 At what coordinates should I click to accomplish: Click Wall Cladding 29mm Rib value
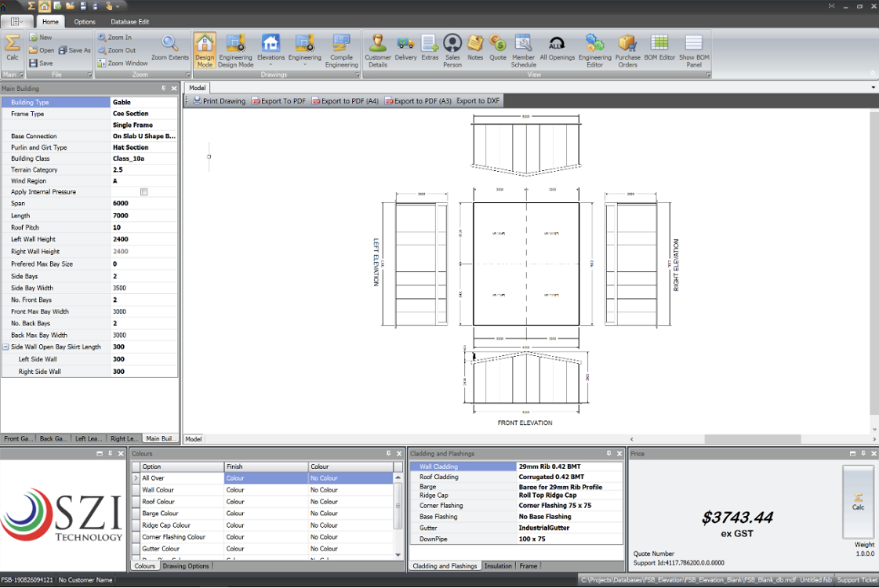pyautogui.click(x=569, y=466)
